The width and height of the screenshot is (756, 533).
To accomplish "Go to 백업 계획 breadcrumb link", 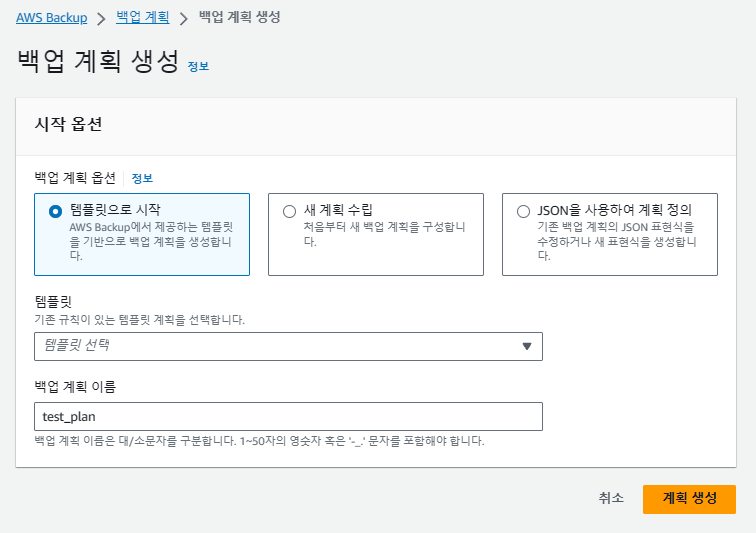I will [143, 17].
